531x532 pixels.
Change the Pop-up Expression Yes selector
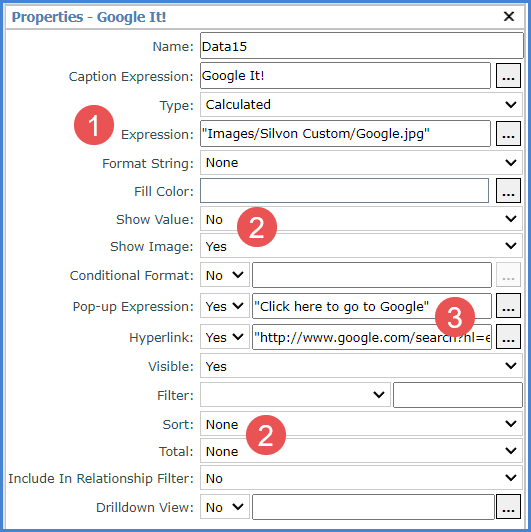(225, 306)
